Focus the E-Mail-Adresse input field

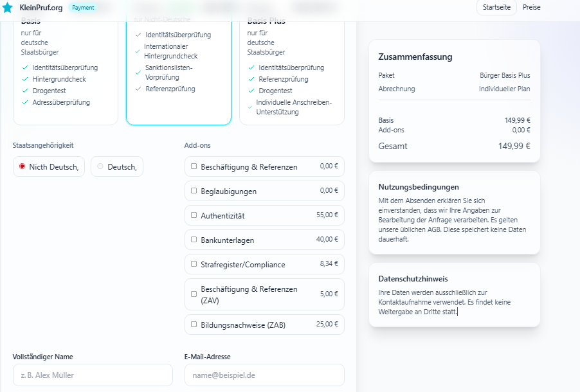(264, 375)
